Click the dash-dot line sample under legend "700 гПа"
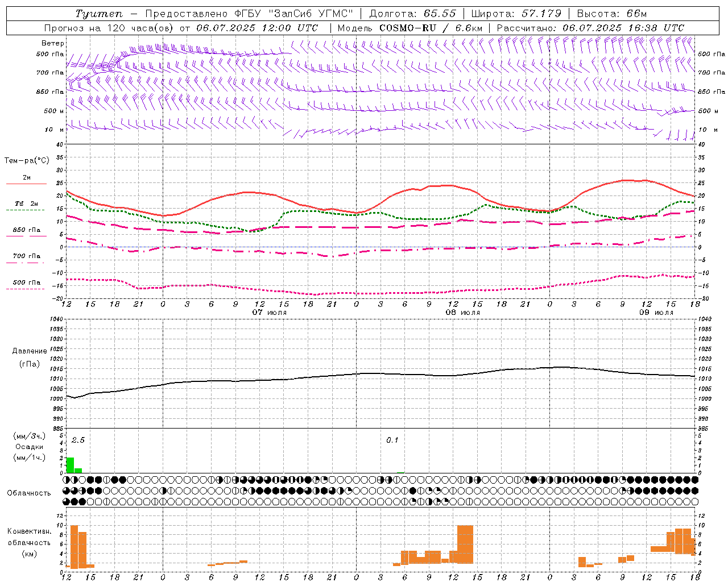 pos(26,263)
